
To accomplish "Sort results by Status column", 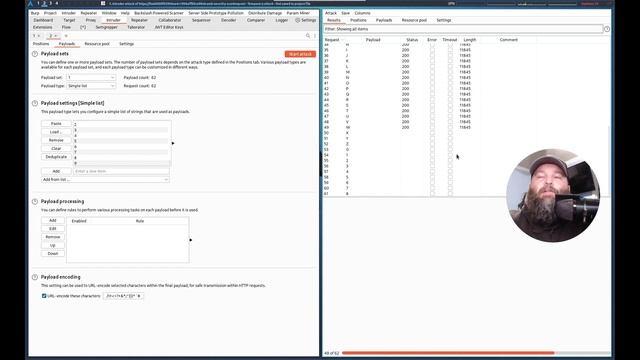I will pyautogui.click(x=412, y=40).
